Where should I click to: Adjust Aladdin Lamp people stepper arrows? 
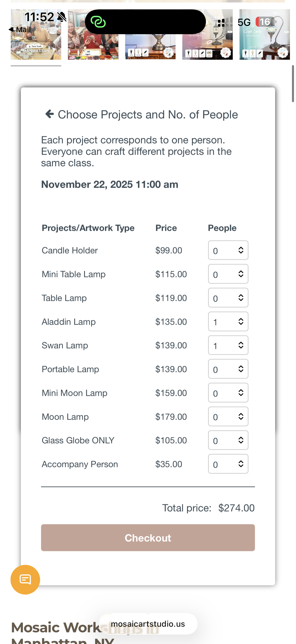241,321
